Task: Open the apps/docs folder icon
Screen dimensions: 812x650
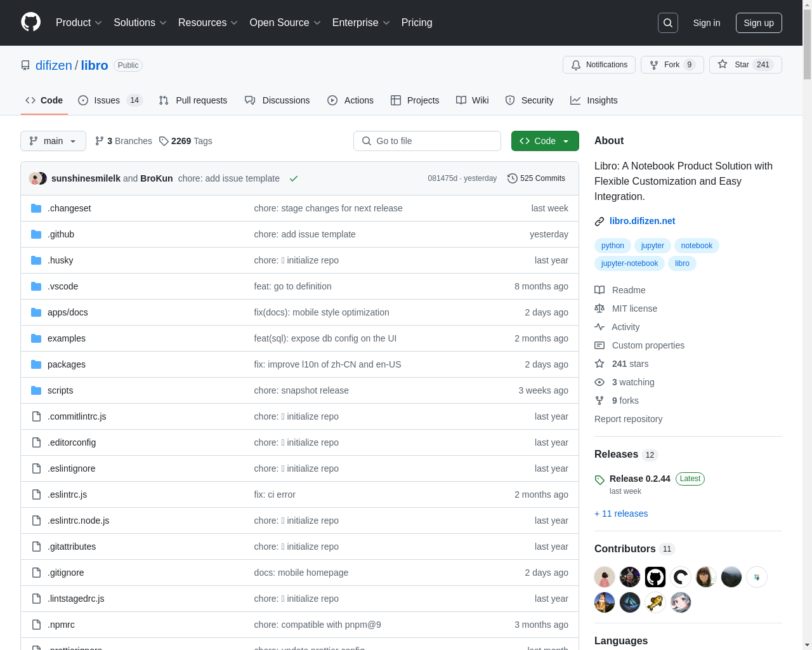Action: point(36,312)
